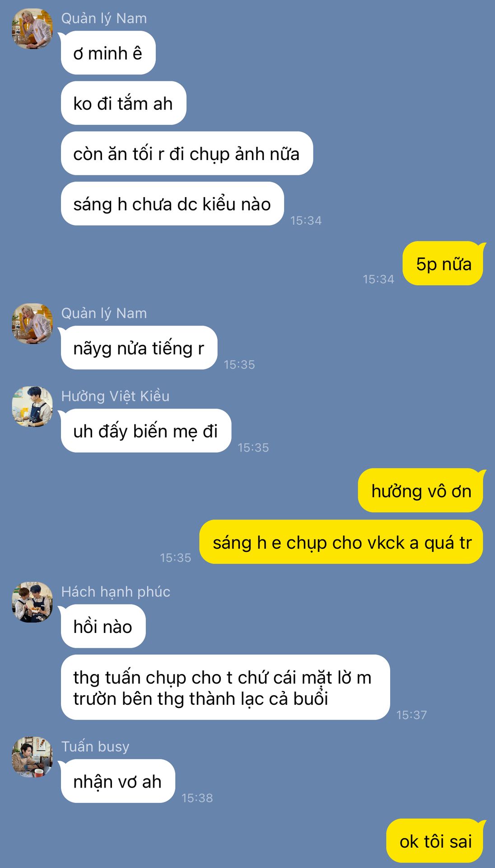
Task: Select the message 'ơ minh ê'
Action: click(108, 53)
